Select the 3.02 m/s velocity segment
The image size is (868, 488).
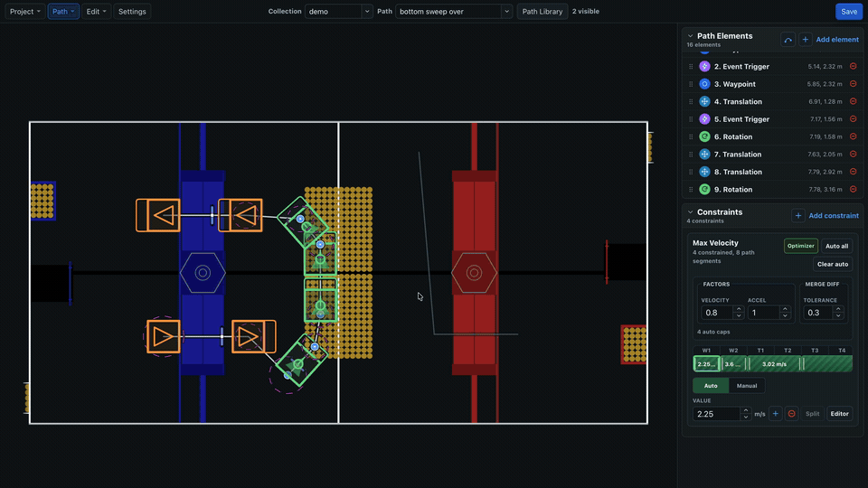(x=774, y=364)
